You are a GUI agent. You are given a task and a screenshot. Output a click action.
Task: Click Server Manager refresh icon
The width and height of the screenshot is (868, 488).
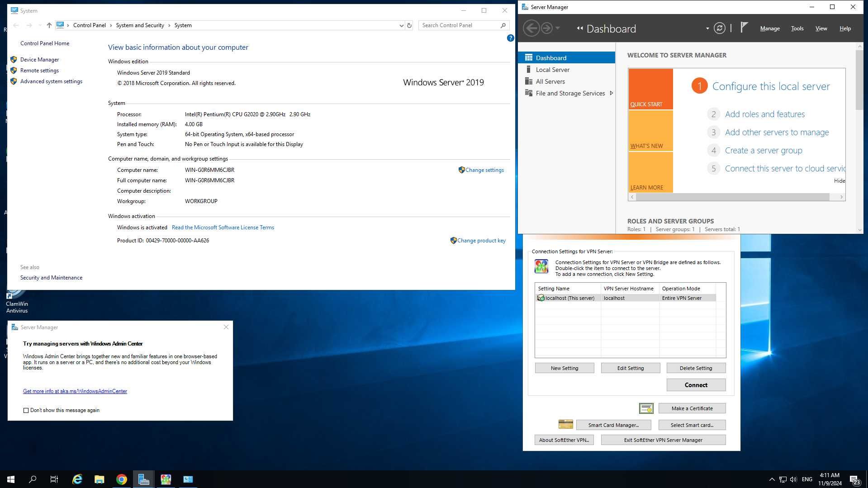click(x=719, y=28)
